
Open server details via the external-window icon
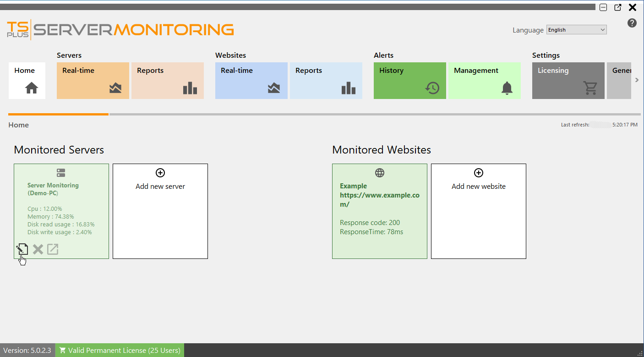coord(52,249)
